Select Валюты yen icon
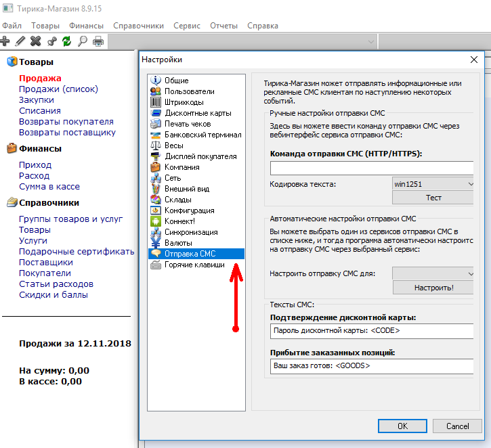Viewport: 491px width, 448px height. click(x=156, y=243)
